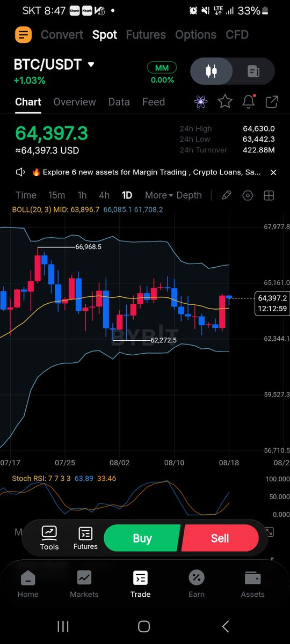
Task: Expand the BTC/USDT pair selector
Action: coord(54,65)
